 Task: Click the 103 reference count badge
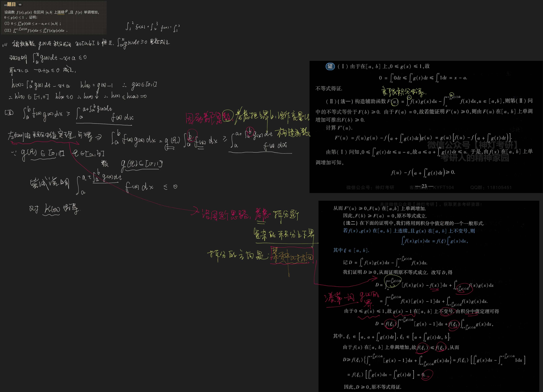pyautogui.click(x=20, y=5)
